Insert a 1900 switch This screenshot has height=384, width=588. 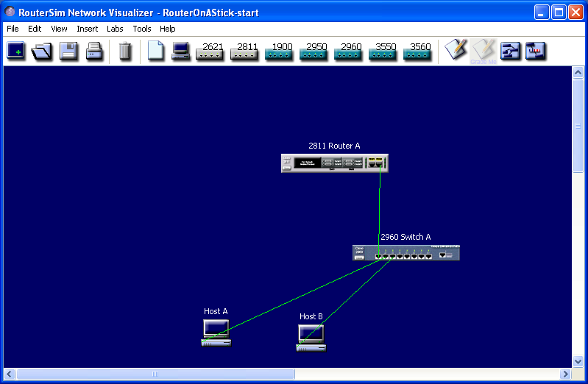pyautogui.click(x=279, y=51)
